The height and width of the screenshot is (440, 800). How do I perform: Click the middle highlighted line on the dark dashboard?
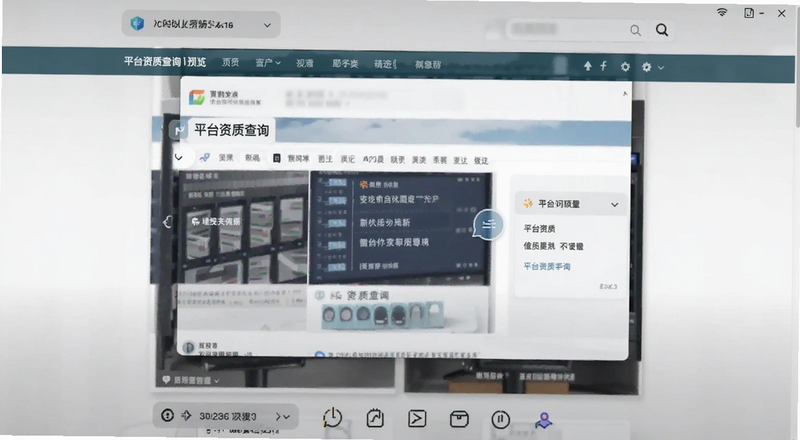[x=385, y=223]
